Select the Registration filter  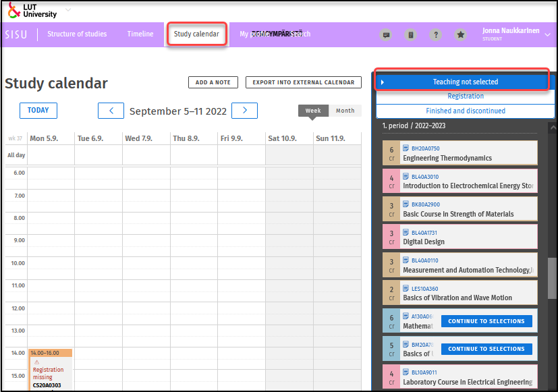coord(466,96)
